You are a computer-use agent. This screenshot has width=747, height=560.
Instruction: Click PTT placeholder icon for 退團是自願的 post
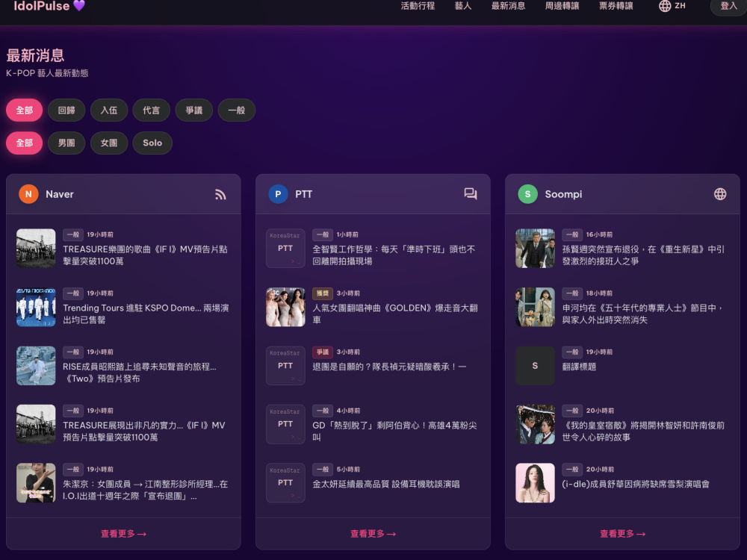[285, 366]
